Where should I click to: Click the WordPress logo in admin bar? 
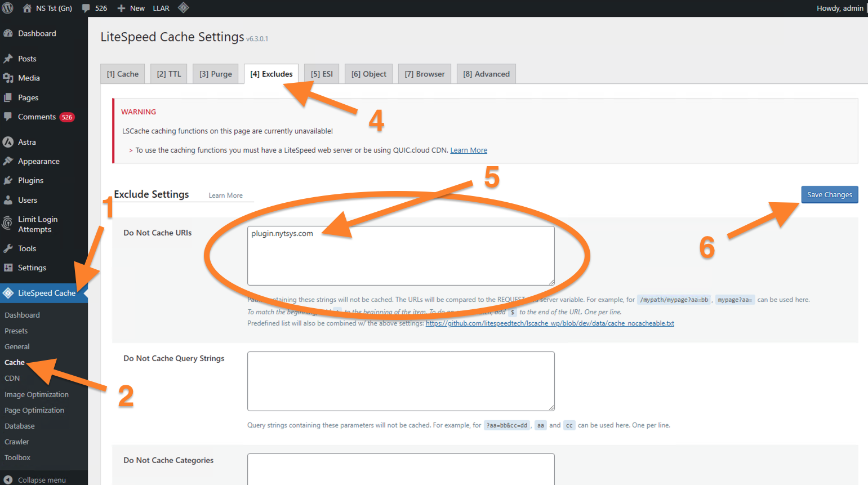[x=8, y=8]
